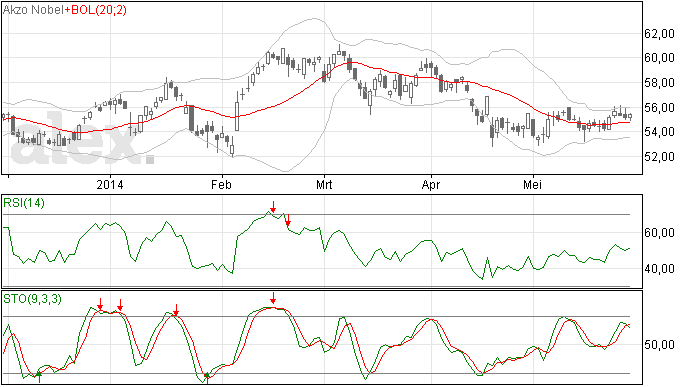Click the Mei date axis label
The height and width of the screenshot is (387, 690).
(x=532, y=184)
